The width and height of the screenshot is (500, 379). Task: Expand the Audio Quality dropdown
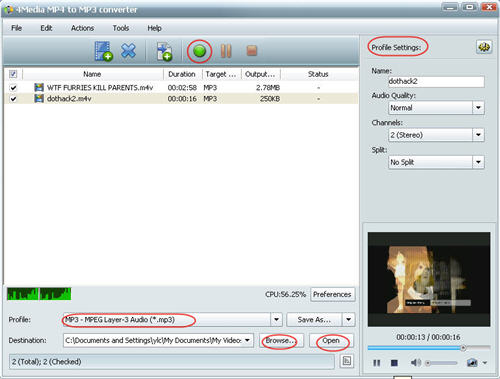478,108
